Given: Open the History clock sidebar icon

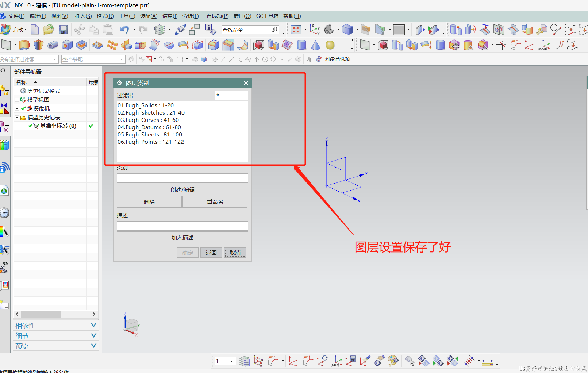Looking at the screenshot, I should pos(4,213).
